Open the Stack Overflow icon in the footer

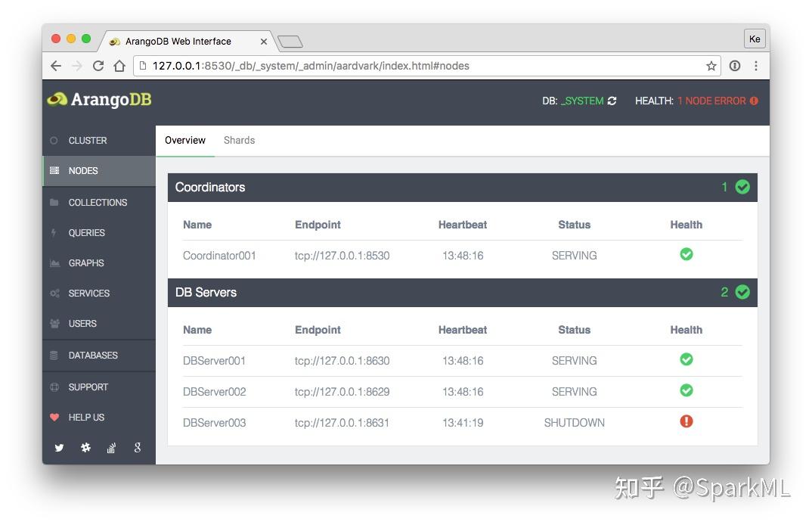[111, 447]
